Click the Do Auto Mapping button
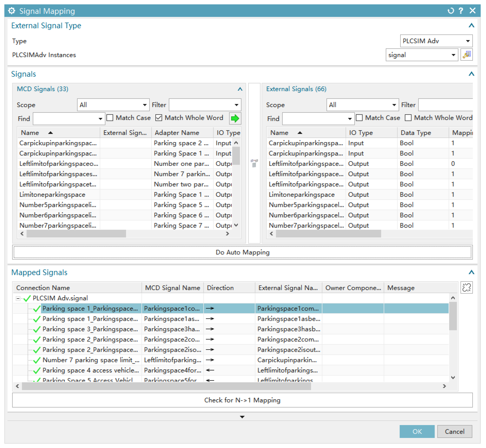 [242, 252]
